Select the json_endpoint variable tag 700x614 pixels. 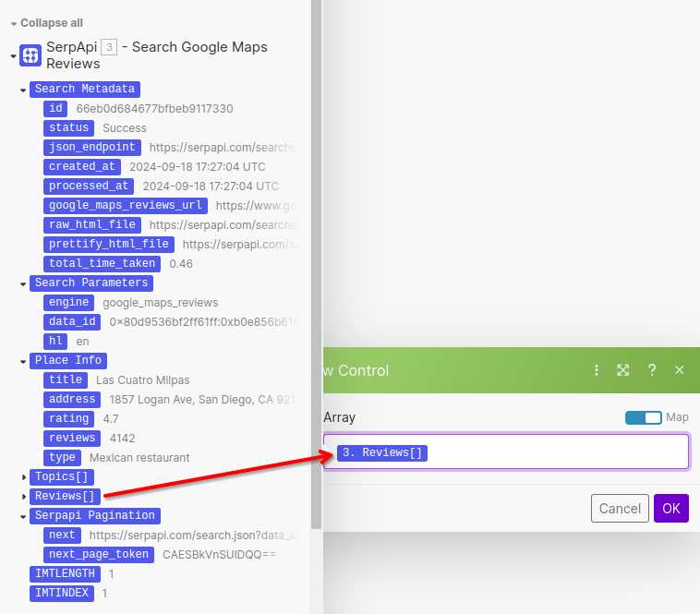(92, 147)
